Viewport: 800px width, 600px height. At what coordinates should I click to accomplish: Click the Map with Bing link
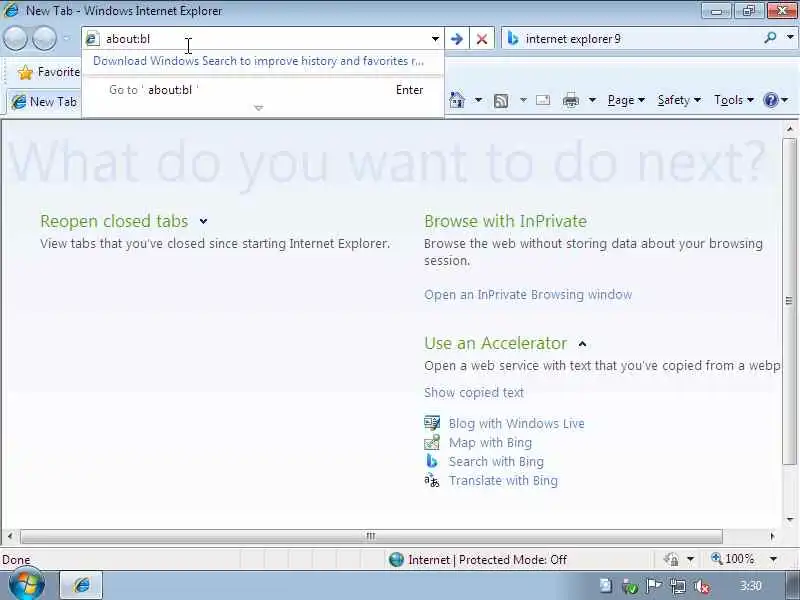pyautogui.click(x=490, y=443)
